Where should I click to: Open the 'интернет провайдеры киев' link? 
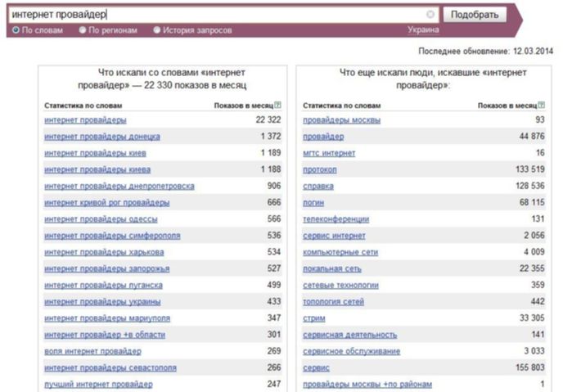click(x=95, y=153)
